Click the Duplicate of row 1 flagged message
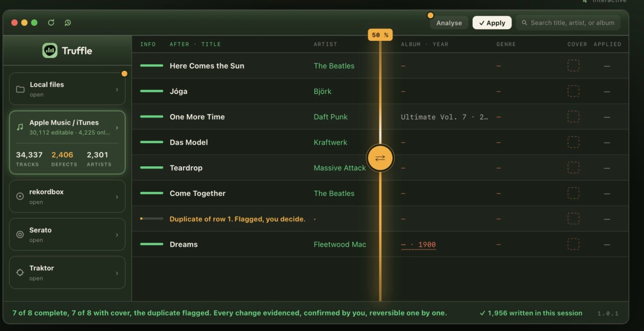Screen dimensions: 644x331 pyautogui.click(x=237, y=219)
